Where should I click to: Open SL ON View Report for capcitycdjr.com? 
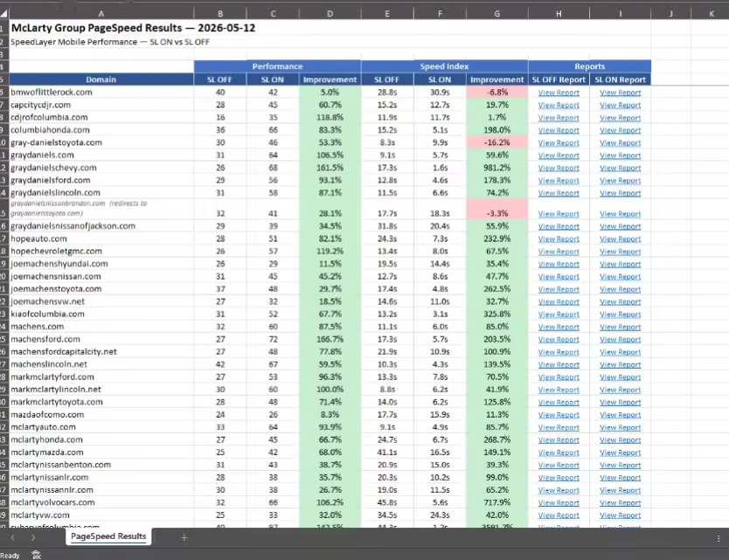coord(620,105)
